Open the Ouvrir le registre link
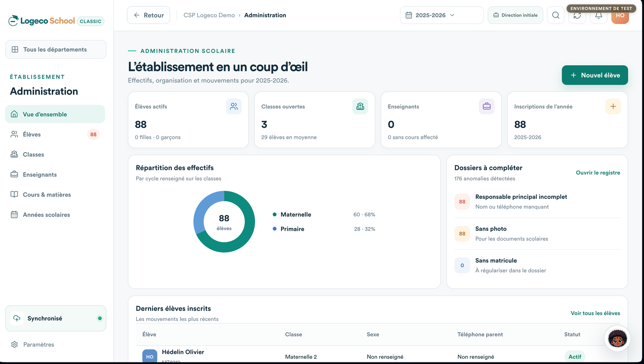Viewport: 644px width, 364px height. pos(598,173)
